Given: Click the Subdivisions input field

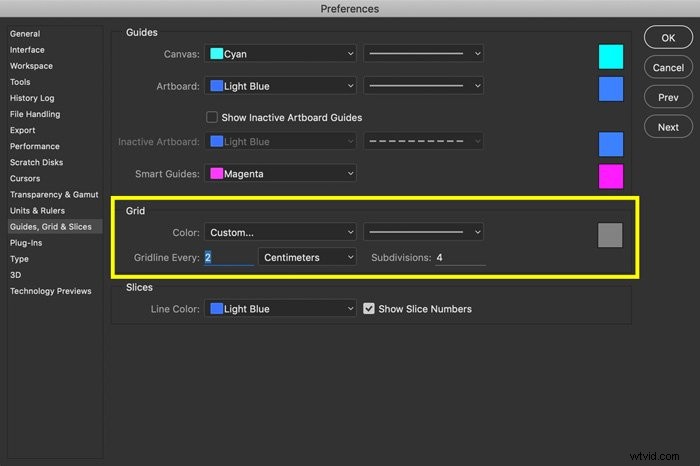Looking at the screenshot, I should (460, 258).
